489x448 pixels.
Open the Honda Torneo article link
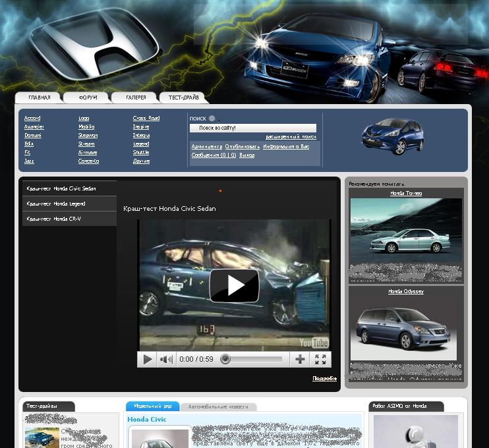[406, 193]
